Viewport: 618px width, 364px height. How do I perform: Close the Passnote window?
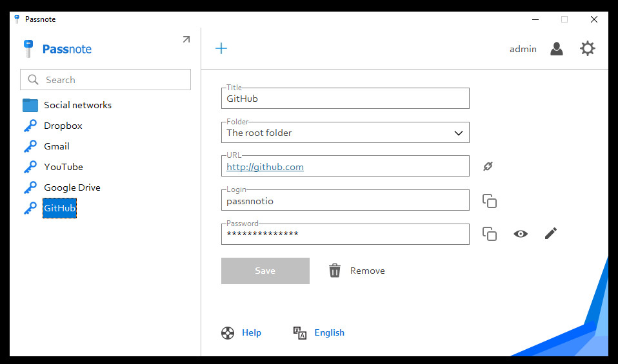(x=594, y=19)
